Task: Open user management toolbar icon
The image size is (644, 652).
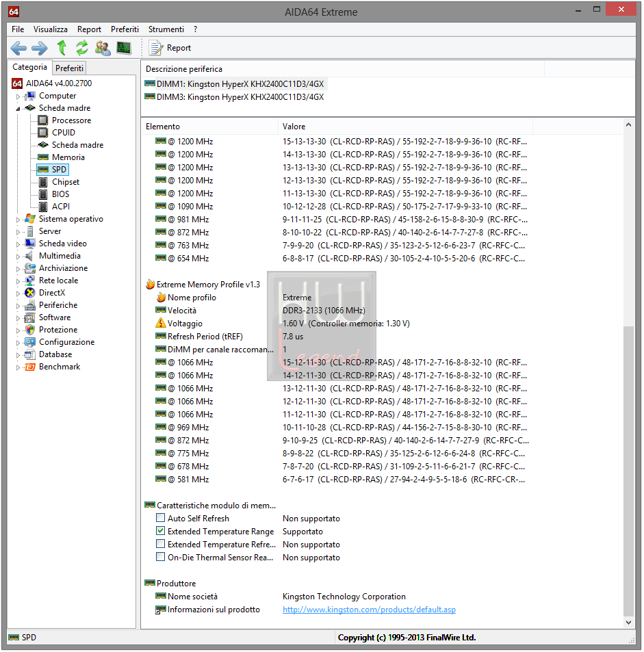Action: pyautogui.click(x=103, y=48)
